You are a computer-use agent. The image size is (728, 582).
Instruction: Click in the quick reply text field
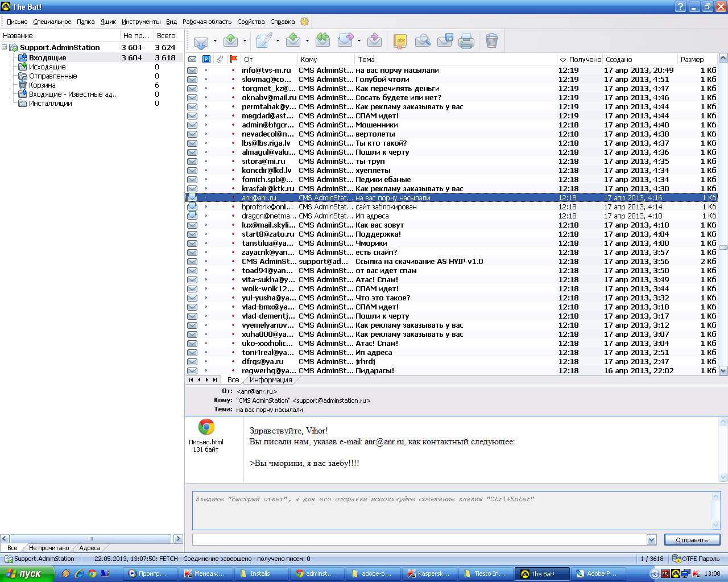coord(452,510)
